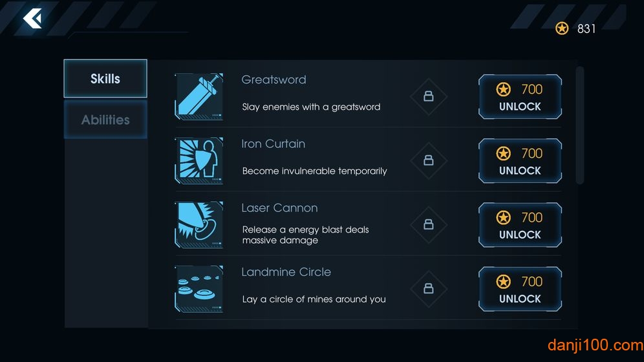Click the lock icon beside Landmine Circle
This screenshot has width=644, height=362.
pos(428,288)
